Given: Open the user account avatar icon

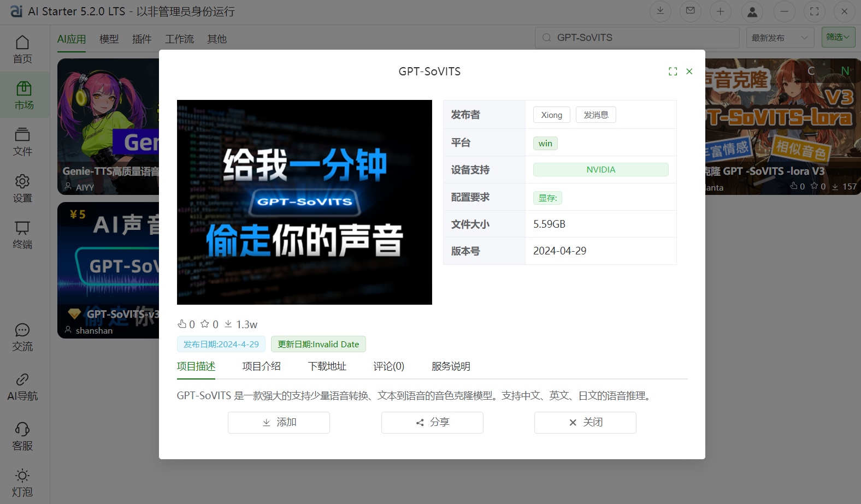Looking at the screenshot, I should click(x=752, y=11).
